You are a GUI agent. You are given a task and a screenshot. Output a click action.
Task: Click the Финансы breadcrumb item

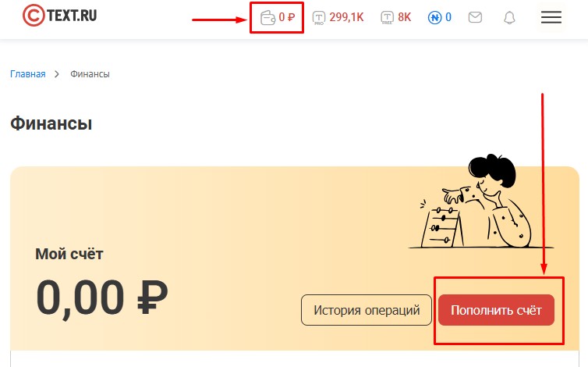click(90, 74)
